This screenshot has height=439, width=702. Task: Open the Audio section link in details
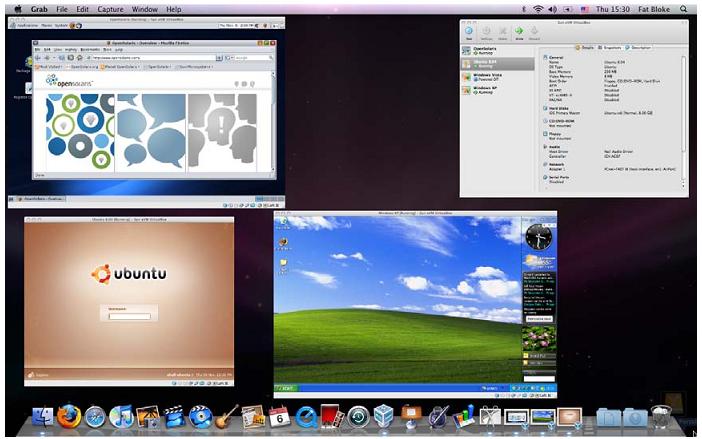coord(554,146)
